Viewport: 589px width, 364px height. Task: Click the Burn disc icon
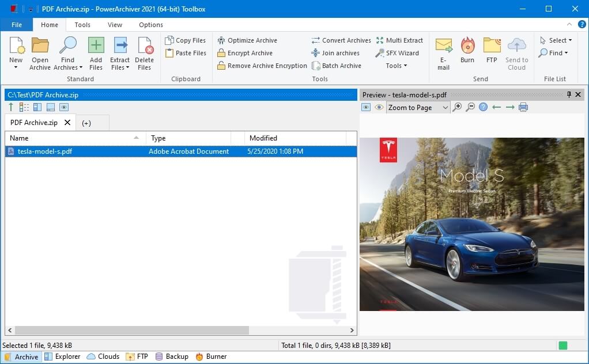pos(467,45)
